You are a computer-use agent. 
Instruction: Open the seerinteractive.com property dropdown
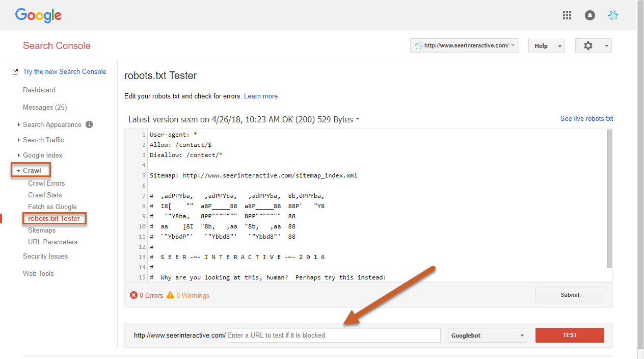coord(464,45)
